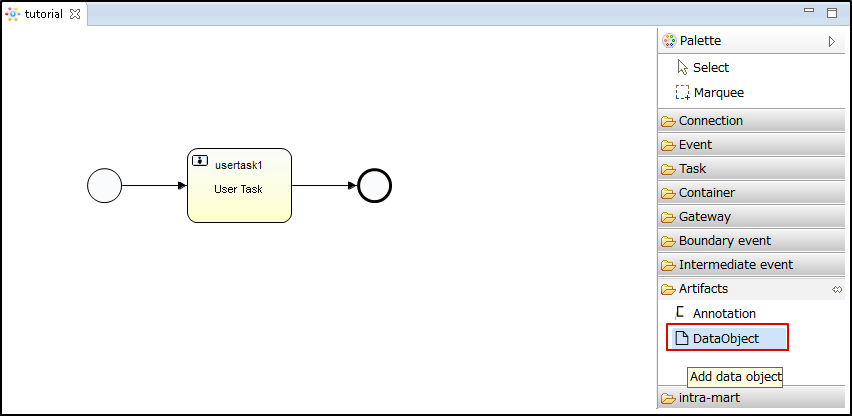Pin the Artifacts drawer open
The width and height of the screenshot is (852, 416).
click(837, 290)
